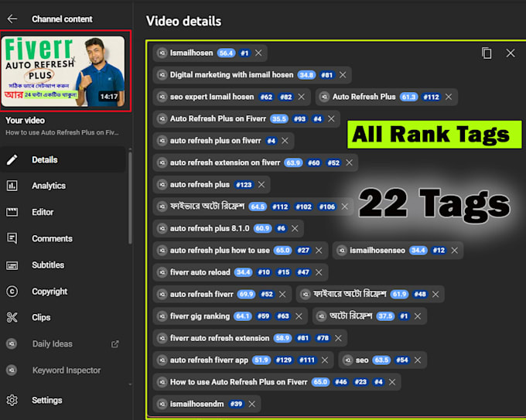Click the scissors Clips icon
526x420 pixels.
[12, 317]
